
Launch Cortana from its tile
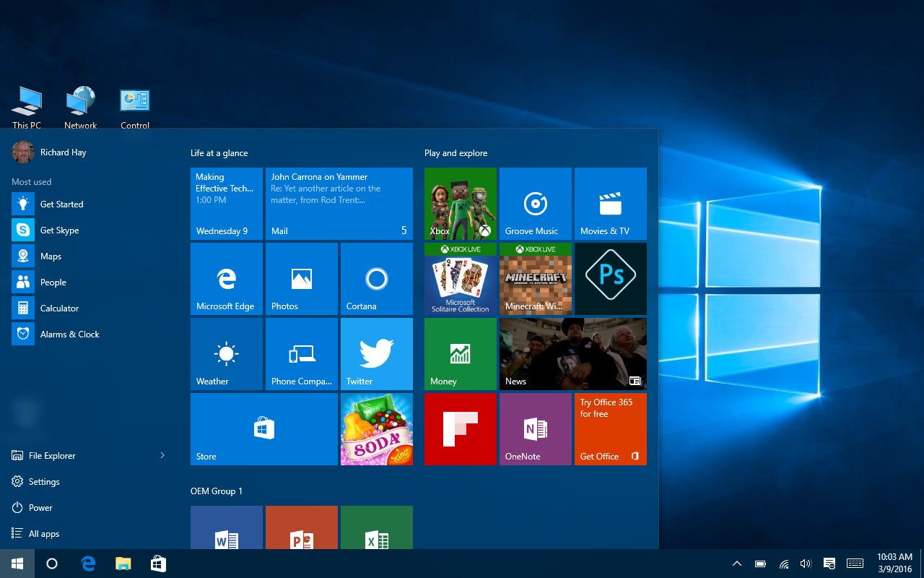[x=376, y=279]
